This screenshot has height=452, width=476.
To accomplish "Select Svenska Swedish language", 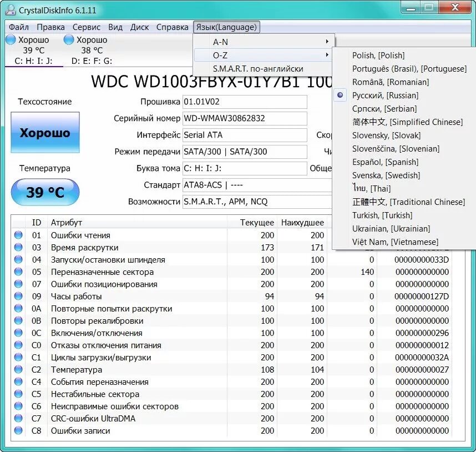I will [404, 175].
